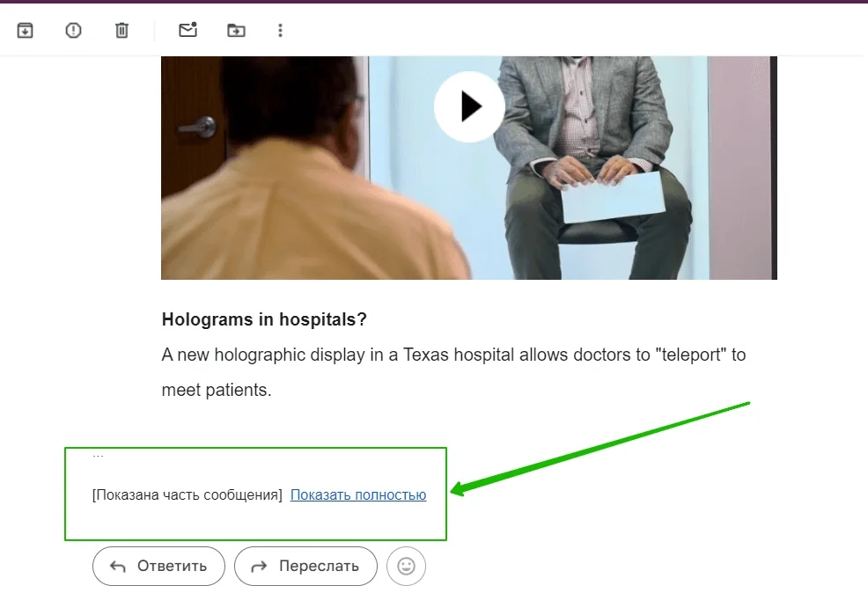The width and height of the screenshot is (868, 615).
Task: Expand trimmed content with the ellipsis
Action: [98, 457]
